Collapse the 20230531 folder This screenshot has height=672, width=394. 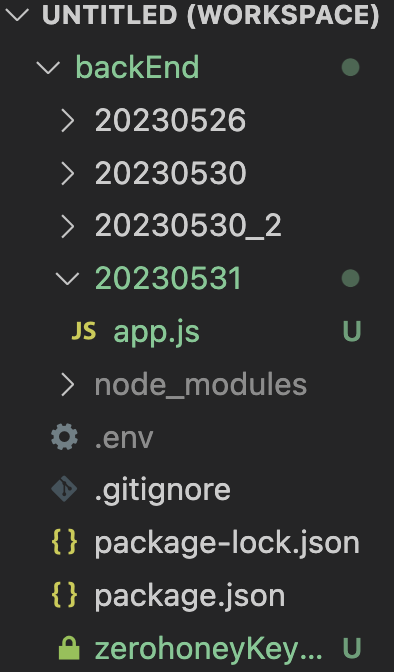coord(68,278)
